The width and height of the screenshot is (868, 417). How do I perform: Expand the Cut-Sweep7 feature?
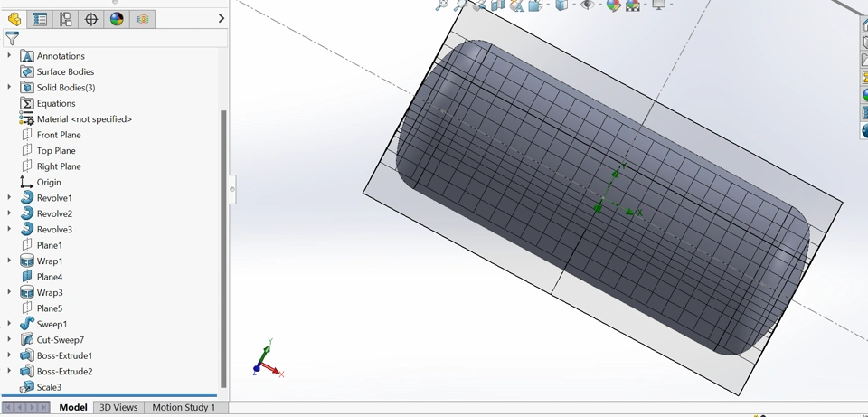pos(9,340)
